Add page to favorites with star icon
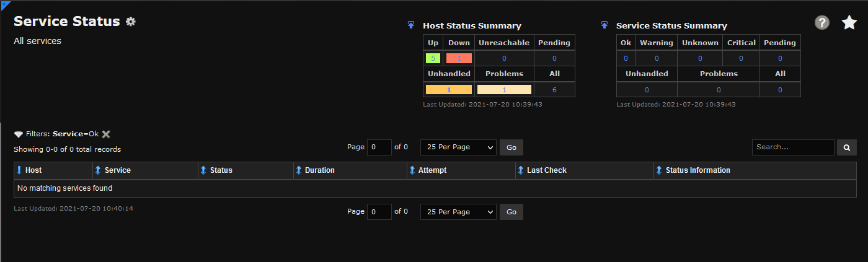This screenshot has width=868, height=262. [849, 23]
